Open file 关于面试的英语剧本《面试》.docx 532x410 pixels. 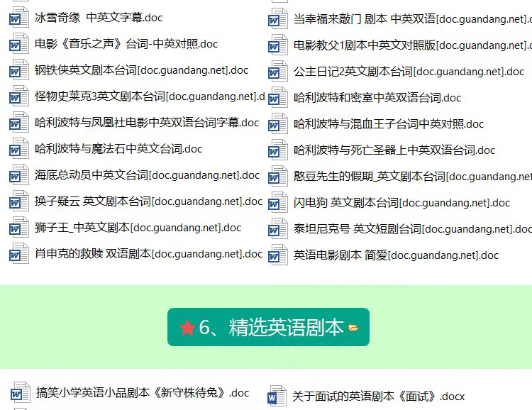point(378,396)
